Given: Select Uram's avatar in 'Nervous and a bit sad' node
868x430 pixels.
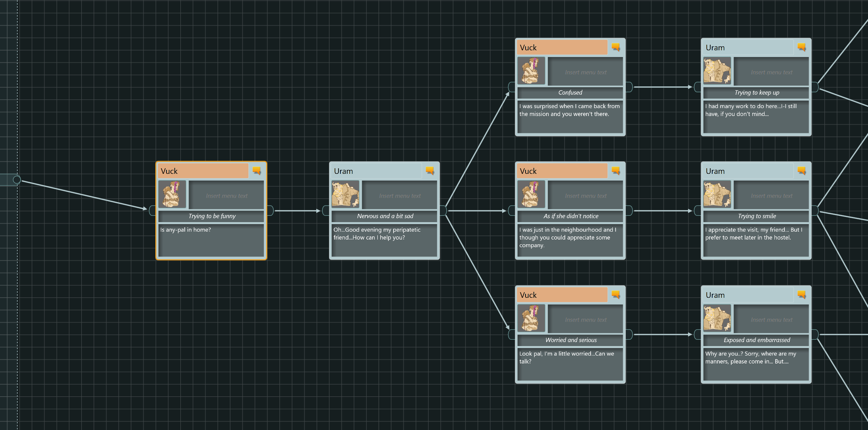Looking at the screenshot, I should [x=345, y=194].
